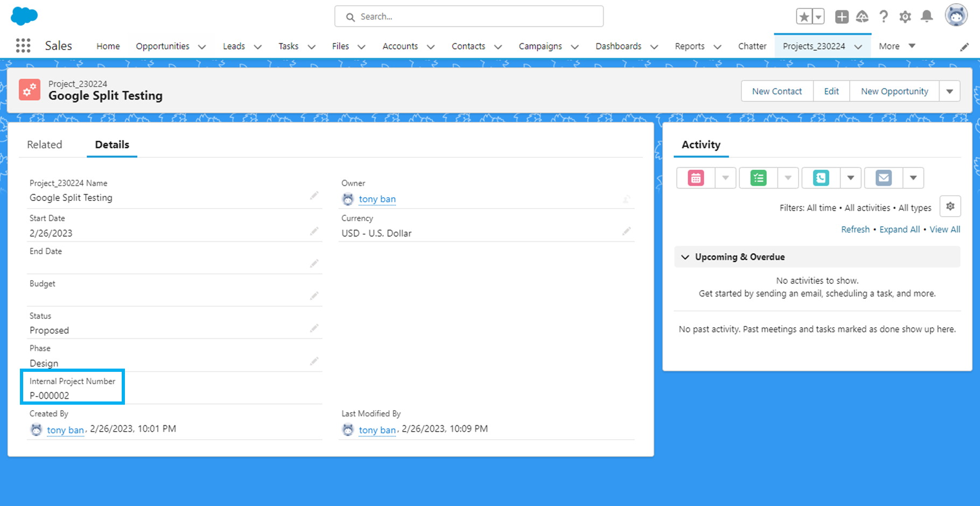Select the Activity panel tab

point(701,144)
